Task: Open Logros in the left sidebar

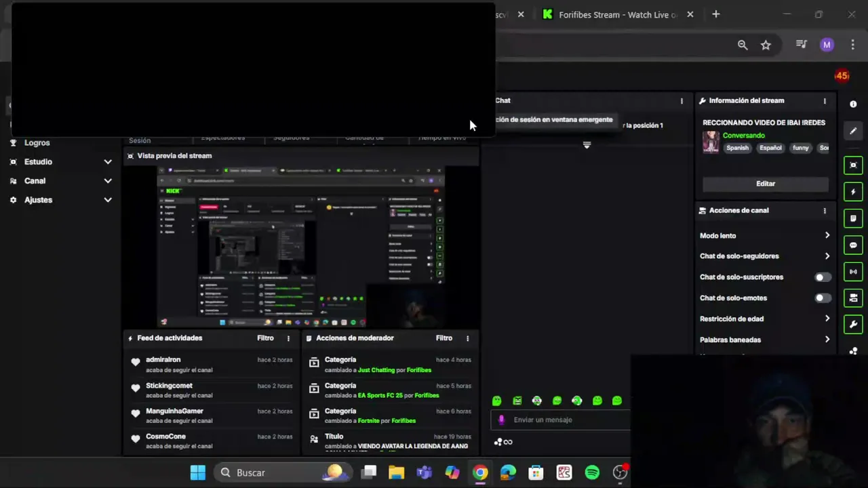Action: tap(37, 143)
